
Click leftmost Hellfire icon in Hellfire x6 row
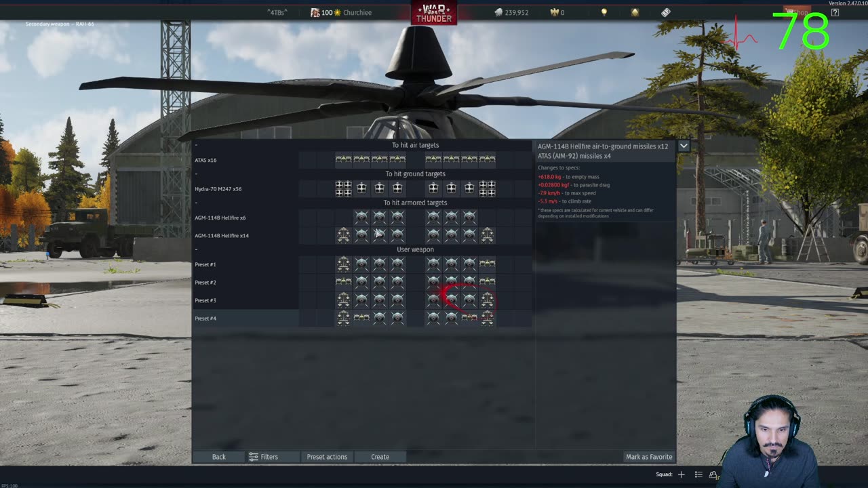tap(361, 218)
